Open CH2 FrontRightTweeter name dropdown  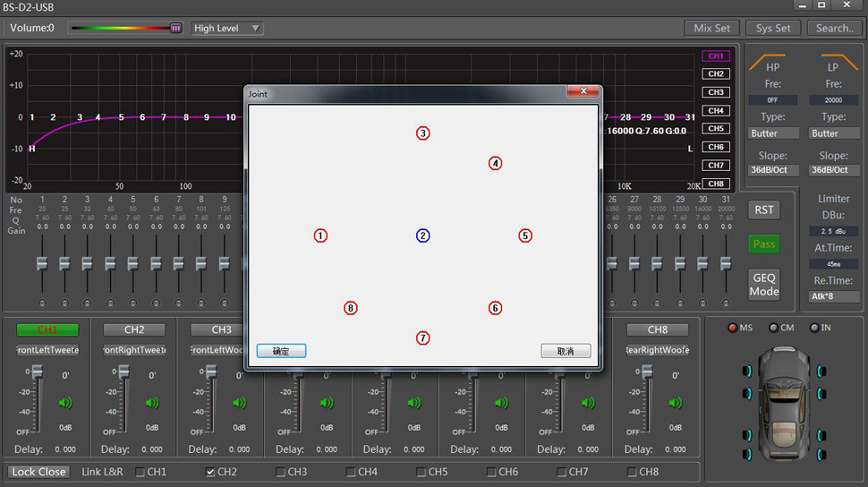[x=134, y=350]
